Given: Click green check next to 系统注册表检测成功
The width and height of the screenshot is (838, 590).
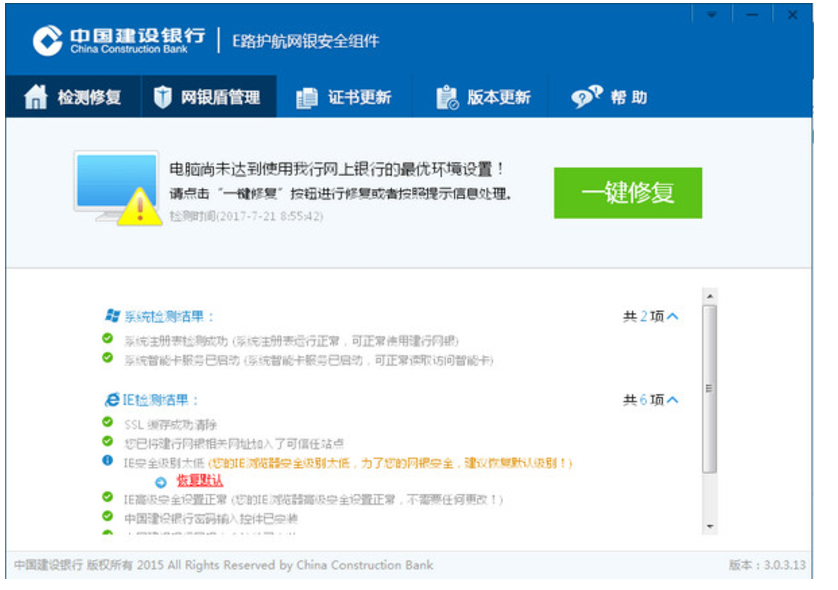Looking at the screenshot, I should point(107,338).
